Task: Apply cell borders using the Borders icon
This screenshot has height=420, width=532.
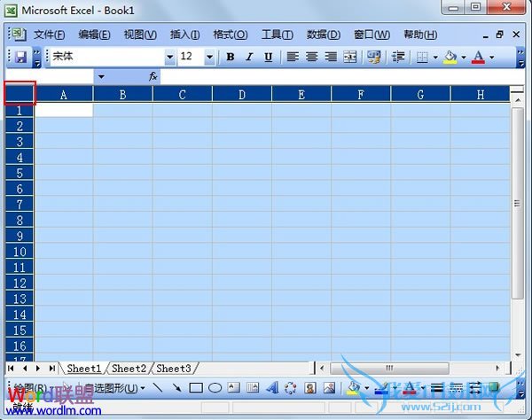Action: pyautogui.click(x=422, y=57)
